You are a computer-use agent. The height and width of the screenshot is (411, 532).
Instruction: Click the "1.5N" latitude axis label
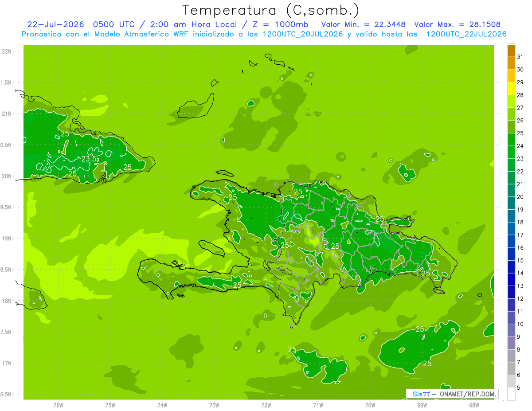click(x=7, y=82)
